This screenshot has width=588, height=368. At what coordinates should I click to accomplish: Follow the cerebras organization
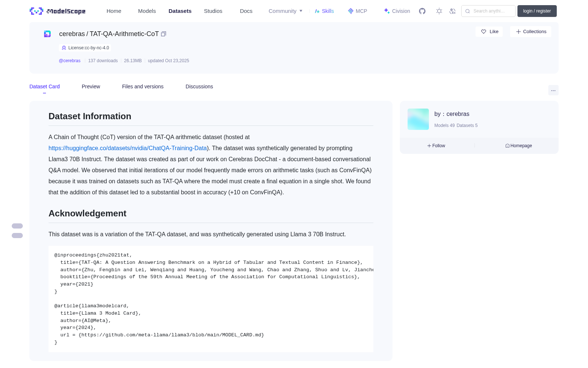click(x=436, y=146)
